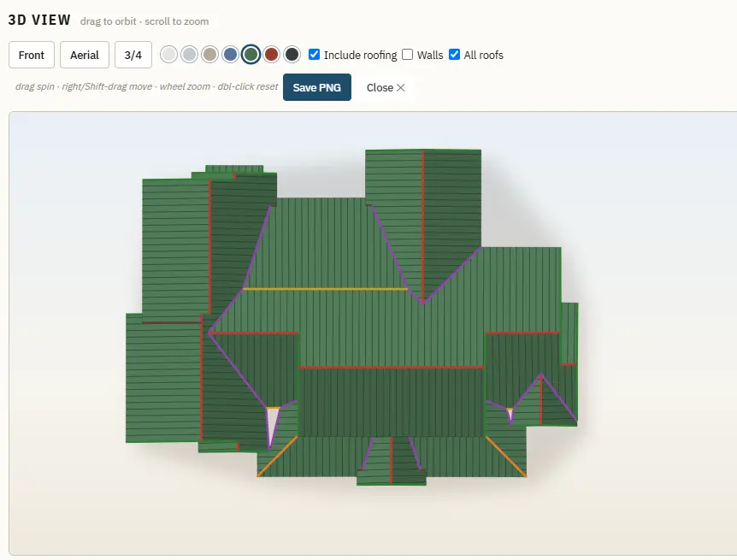The image size is (737, 560).
Task: Click the 3D roof model canvas
Action: tap(373, 333)
